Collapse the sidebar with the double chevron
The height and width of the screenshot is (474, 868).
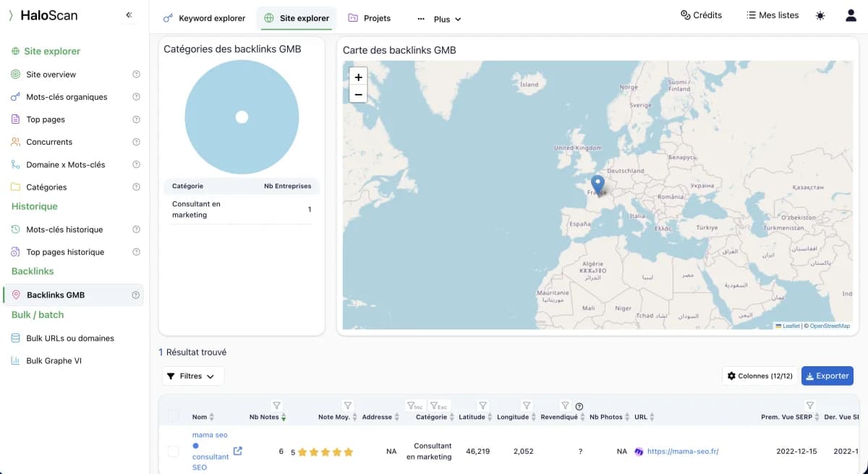(129, 14)
